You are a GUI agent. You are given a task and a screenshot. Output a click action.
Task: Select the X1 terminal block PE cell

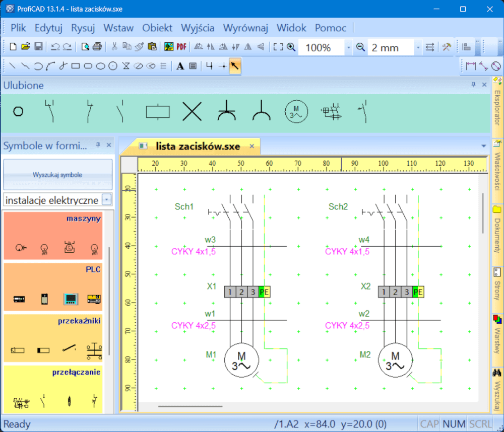click(x=264, y=292)
